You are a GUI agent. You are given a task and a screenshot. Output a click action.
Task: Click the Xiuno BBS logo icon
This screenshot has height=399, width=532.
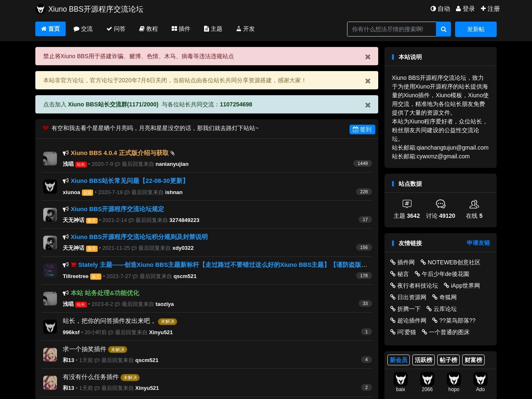40,9
